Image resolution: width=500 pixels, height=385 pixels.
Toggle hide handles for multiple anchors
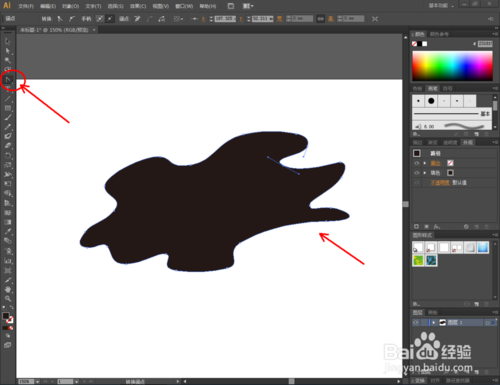[110, 19]
